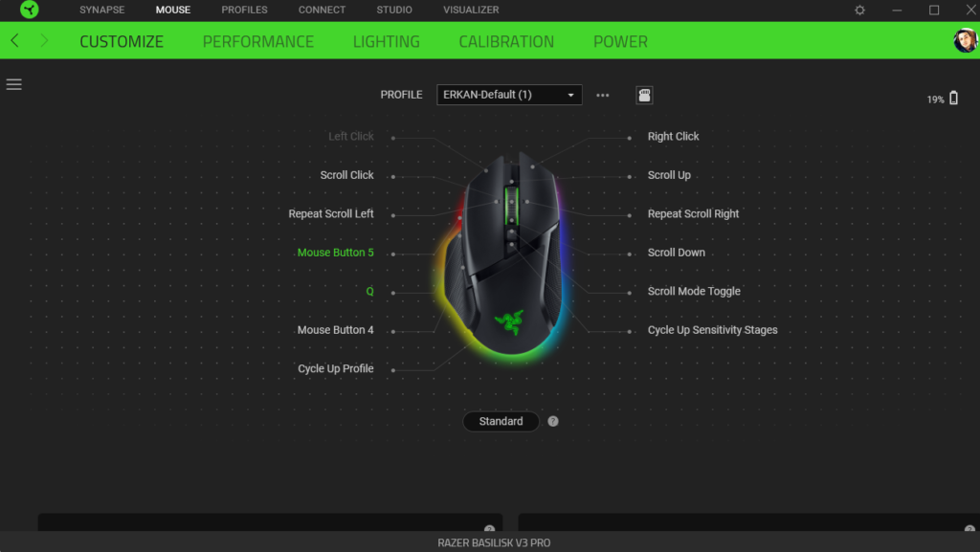Select Q key assignment
The height and width of the screenshot is (552, 980).
(370, 291)
